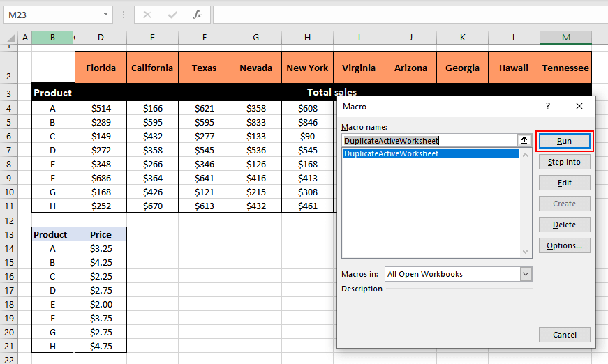
Task: Click the Florida header cell
Action: click(x=101, y=68)
